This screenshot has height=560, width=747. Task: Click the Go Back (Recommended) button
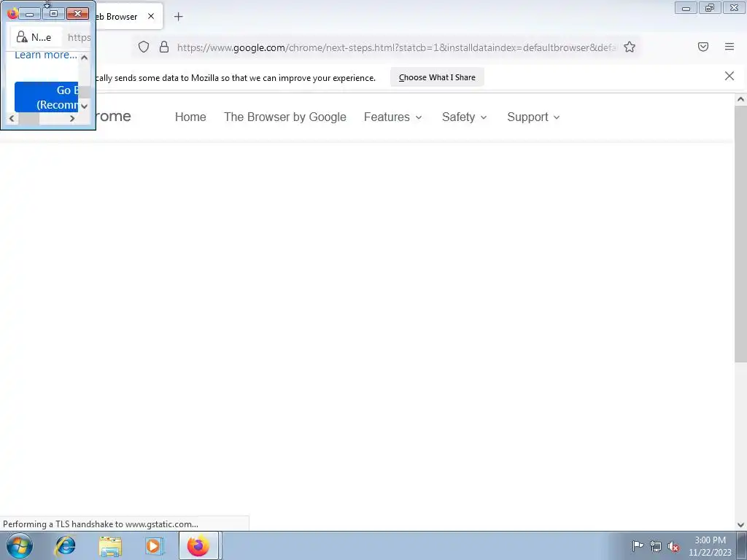[x=46, y=97]
